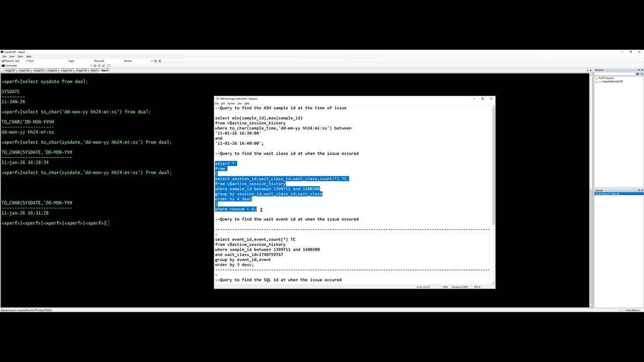Open SuperPuTTY Tools menu
The height and width of the screenshot is (362, 644).
[21, 56]
